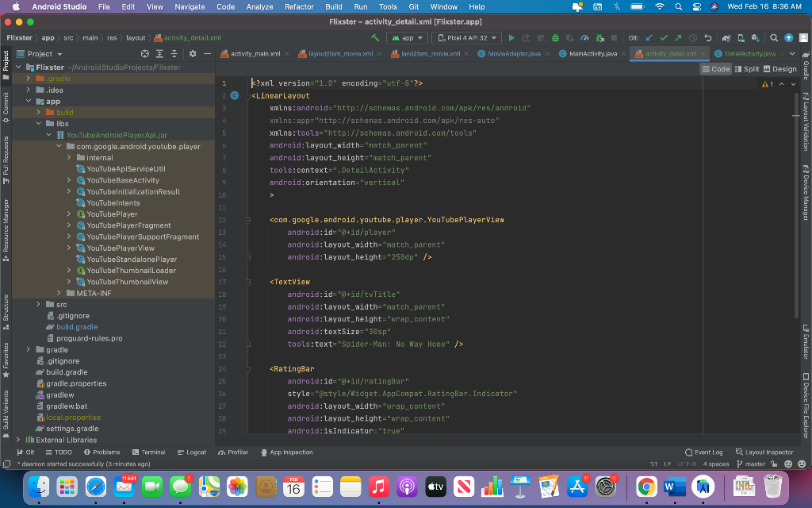812x508 pixels.
Task: Collapse the libs folder
Action: [x=38, y=124]
